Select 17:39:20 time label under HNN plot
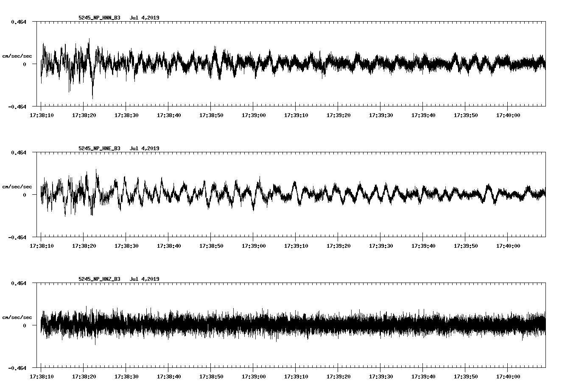576x392 pixels. [x=338, y=115]
